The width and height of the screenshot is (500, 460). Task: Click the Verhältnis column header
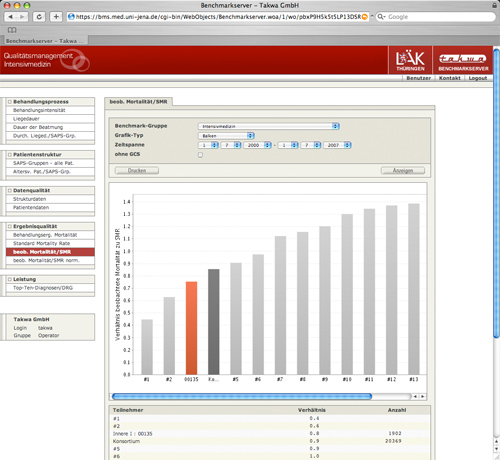tap(312, 410)
